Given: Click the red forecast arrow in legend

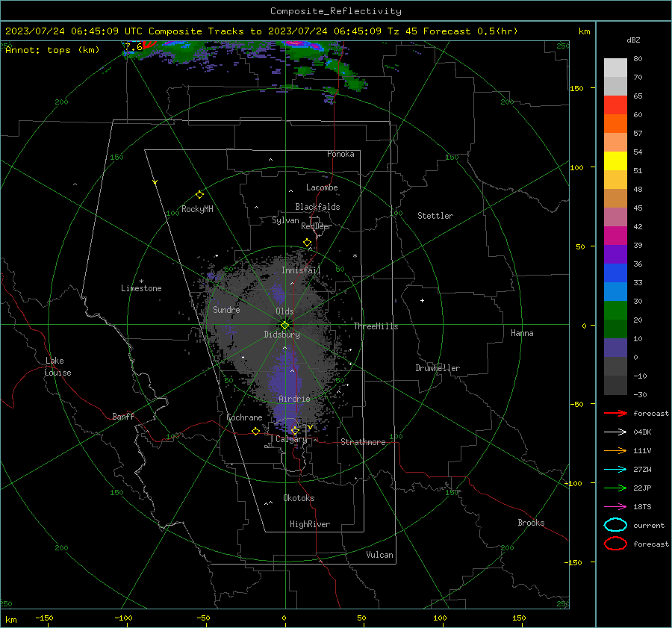Looking at the screenshot, I should tap(615, 413).
